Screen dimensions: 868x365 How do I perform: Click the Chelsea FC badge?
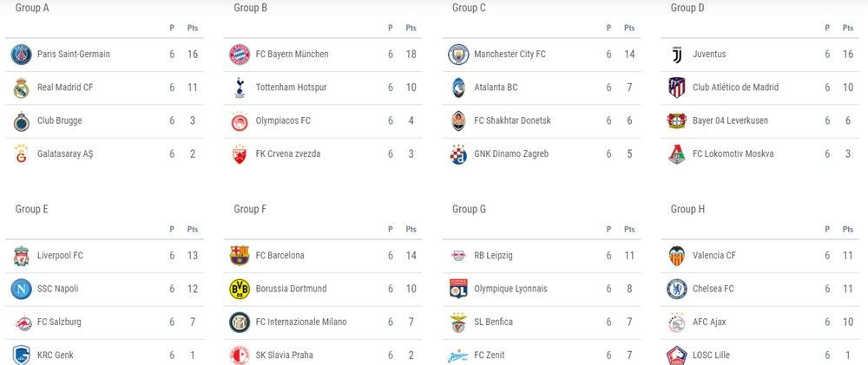(676, 289)
